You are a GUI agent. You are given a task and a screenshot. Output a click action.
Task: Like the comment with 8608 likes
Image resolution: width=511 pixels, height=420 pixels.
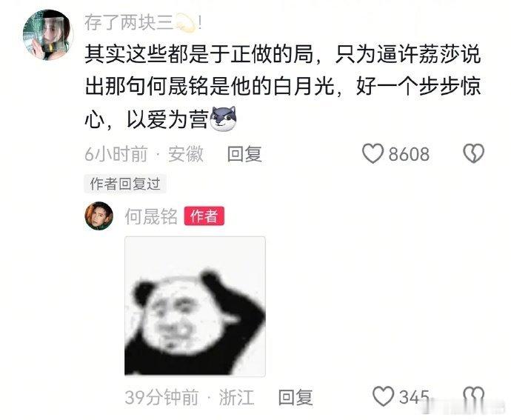coord(373,153)
